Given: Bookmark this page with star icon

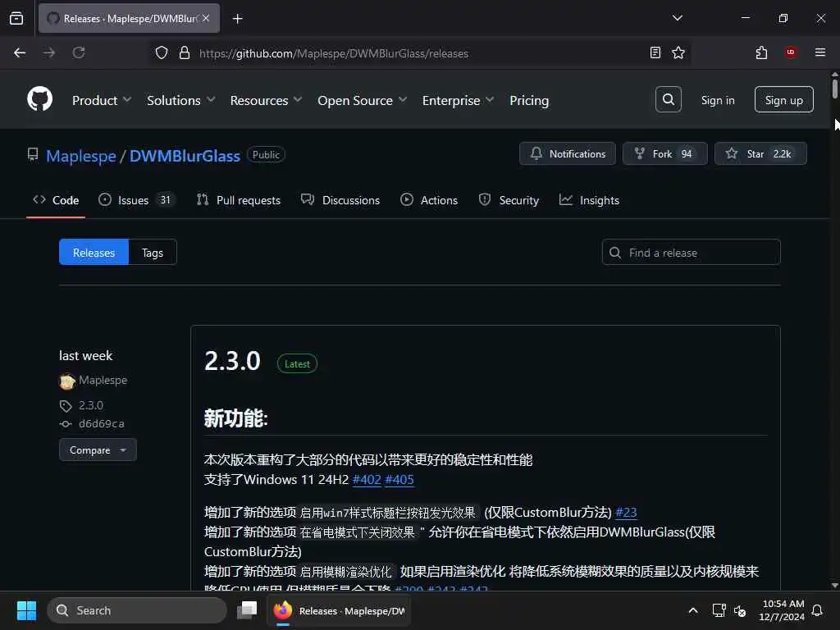Looking at the screenshot, I should pos(678,52).
